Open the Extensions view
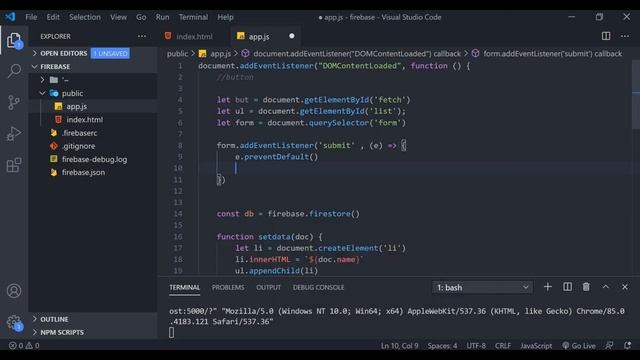Image resolution: width=640 pixels, height=360 pixels. [x=14, y=165]
